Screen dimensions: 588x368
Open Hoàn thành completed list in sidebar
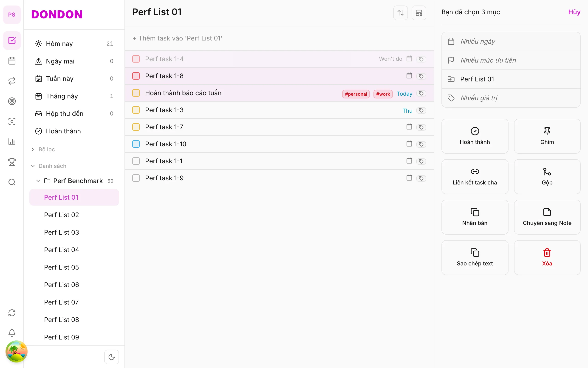pos(74,131)
